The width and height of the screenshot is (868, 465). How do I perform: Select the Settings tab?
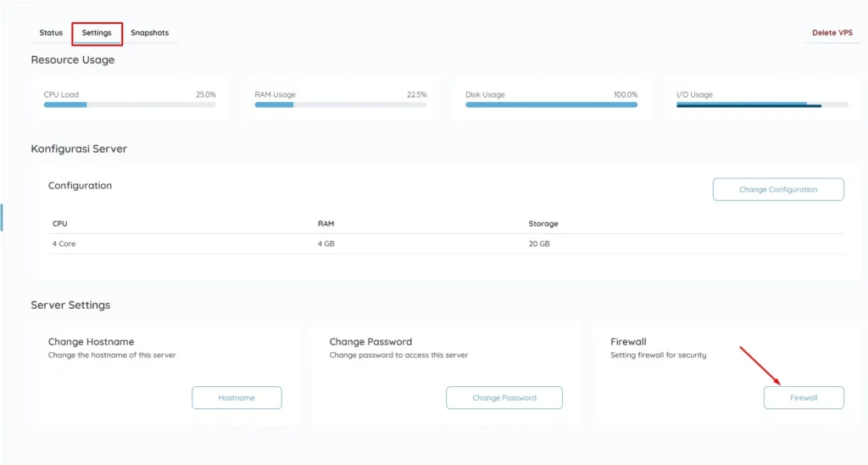[x=97, y=33]
